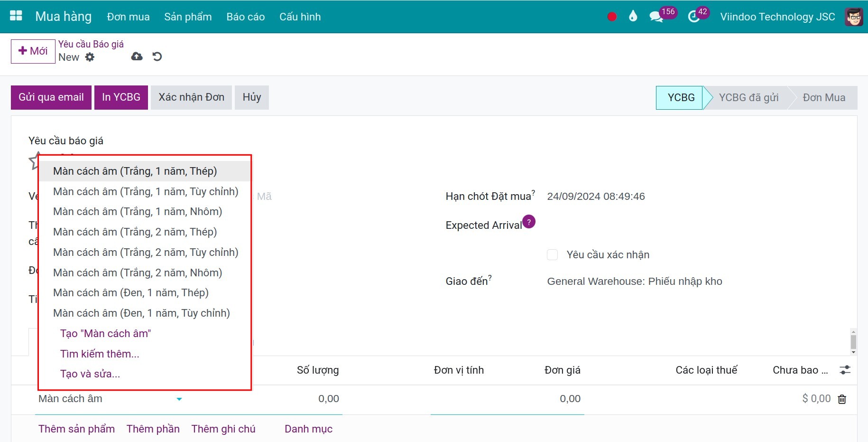Click the Danh mục link

point(308,429)
